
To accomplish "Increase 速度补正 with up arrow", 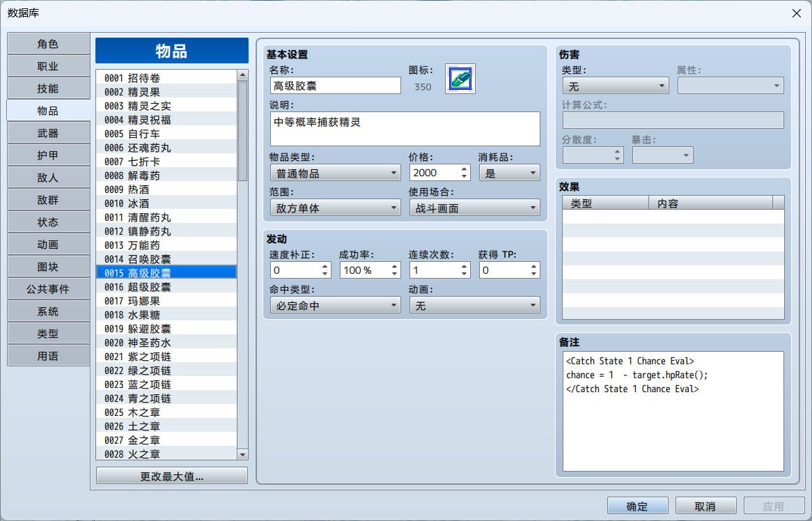I will coord(325,266).
